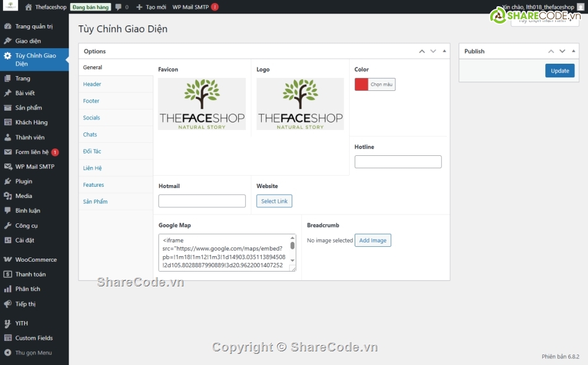Click the Bình luận comment icon
Viewport: 588px width, 365px height.
click(7, 210)
